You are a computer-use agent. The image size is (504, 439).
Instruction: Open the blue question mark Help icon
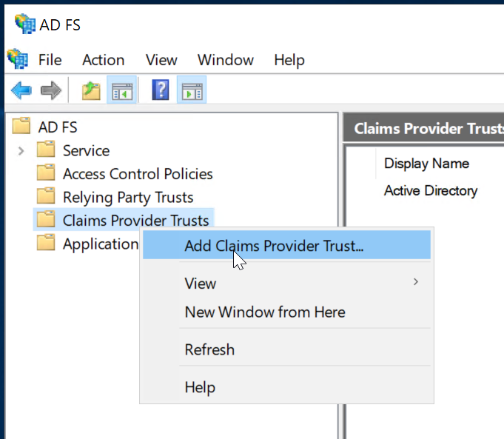[x=161, y=90]
